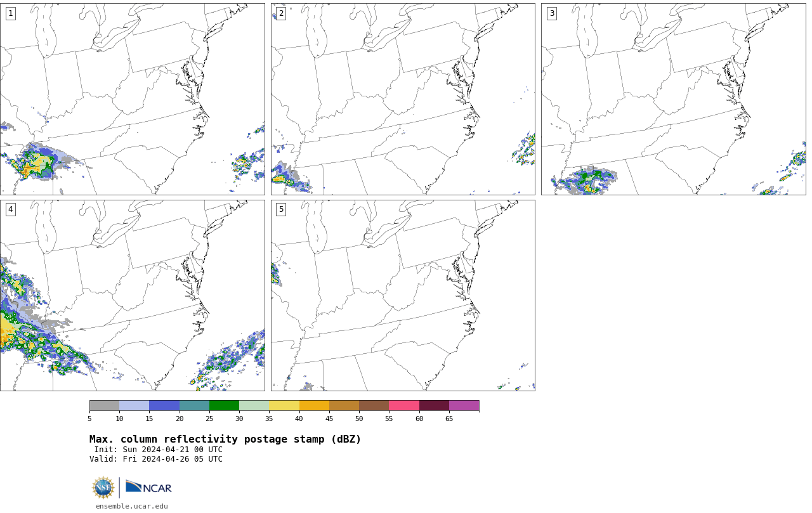The height and width of the screenshot is (513, 812).
Task: Click the dark brown 50-55 dBZ swatch
Action: click(x=374, y=406)
